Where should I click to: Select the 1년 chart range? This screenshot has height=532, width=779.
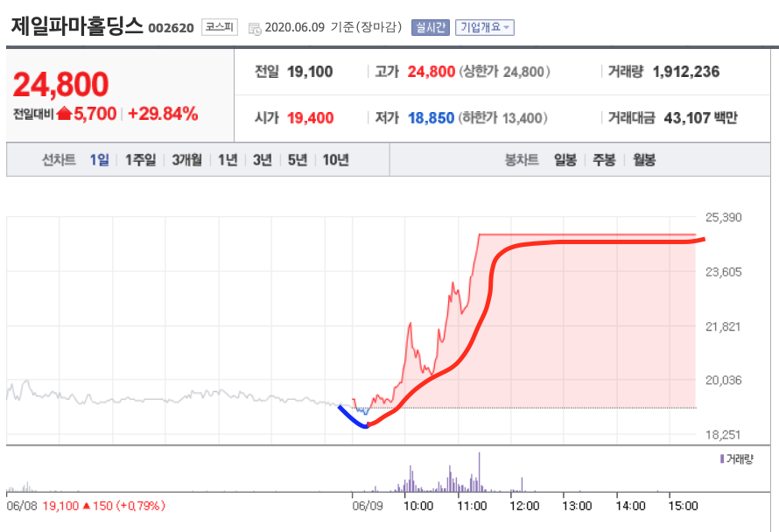coord(228,160)
